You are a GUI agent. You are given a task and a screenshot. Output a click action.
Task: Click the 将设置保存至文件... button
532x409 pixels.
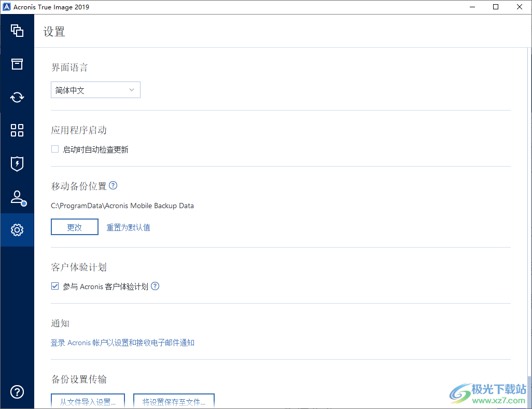point(174,401)
